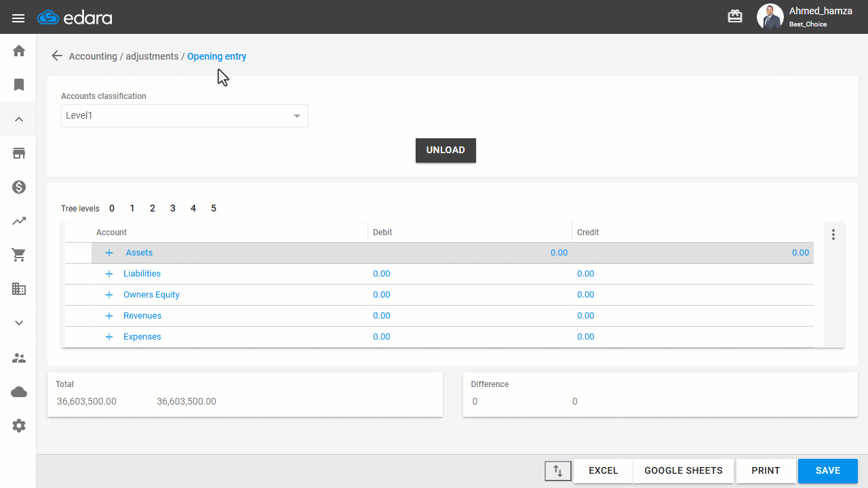The height and width of the screenshot is (488, 868).
Task: Open the settings gear sidebar icon
Action: (x=19, y=426)
